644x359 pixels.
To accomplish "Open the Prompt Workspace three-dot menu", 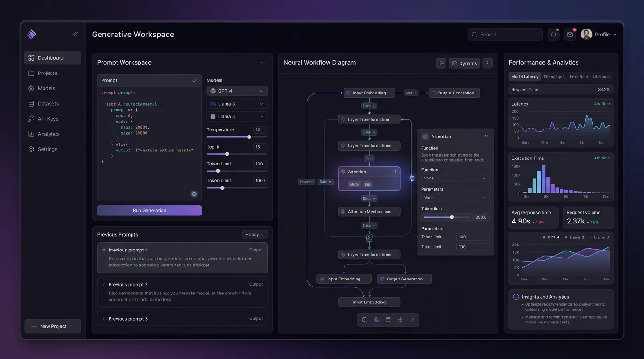I will point(263,63).
